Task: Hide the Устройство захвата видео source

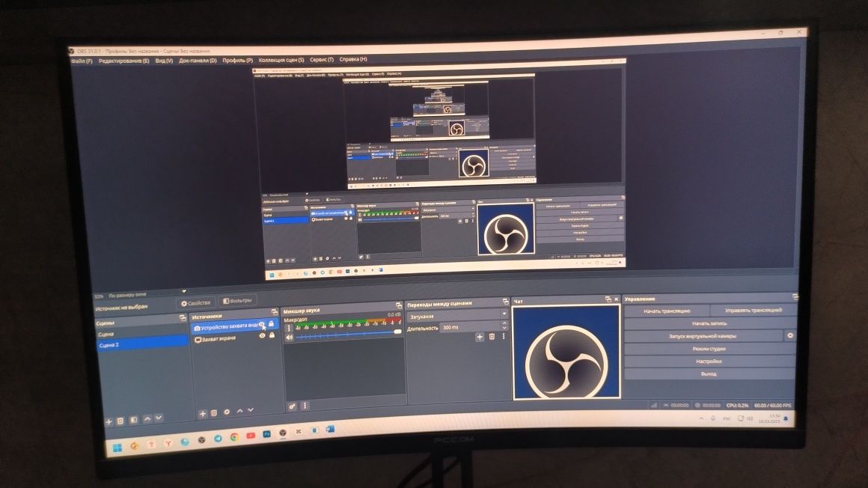Action: click(x=262, y=325)
